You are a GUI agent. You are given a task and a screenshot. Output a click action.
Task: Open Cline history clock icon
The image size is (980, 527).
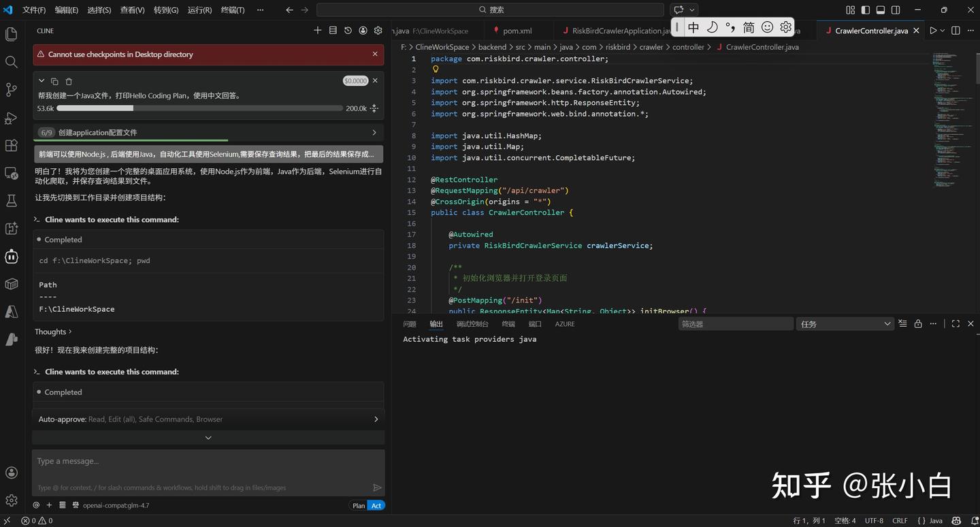(348, 31)
